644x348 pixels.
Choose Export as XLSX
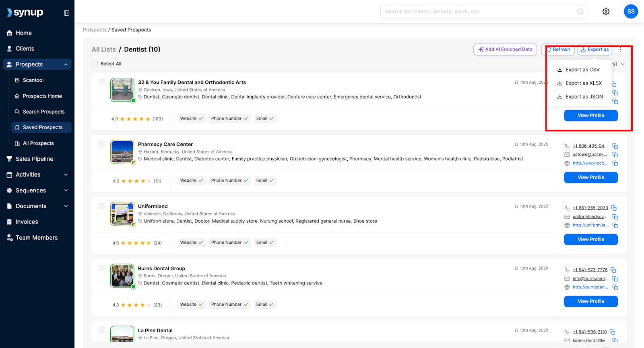(580, 83)
